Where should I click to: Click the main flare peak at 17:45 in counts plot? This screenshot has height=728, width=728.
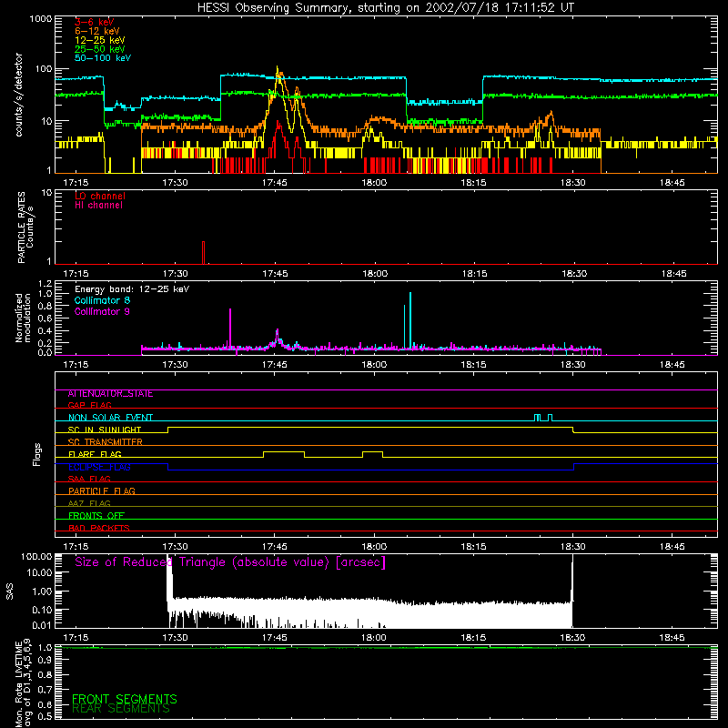pos(278,70)
